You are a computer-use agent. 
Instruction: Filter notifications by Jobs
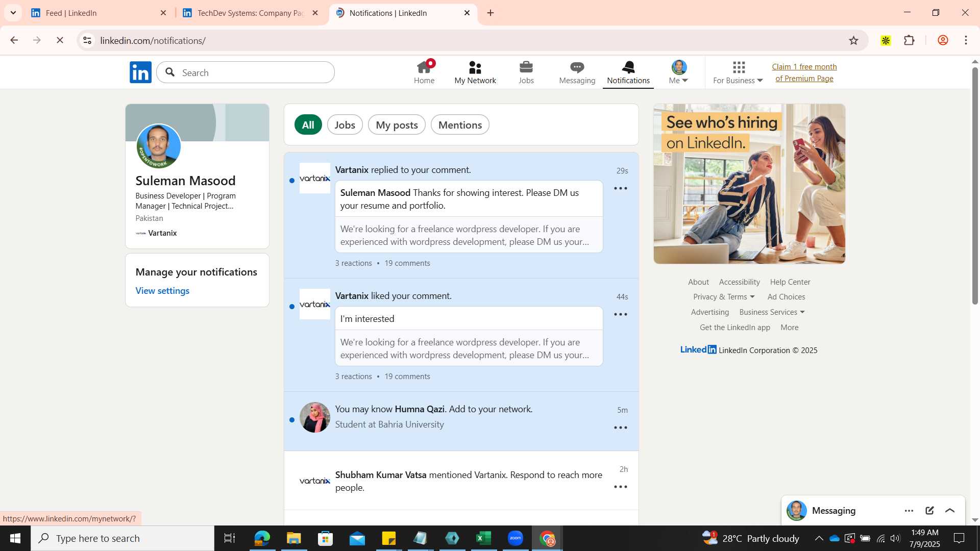click(x=345, y=125)
